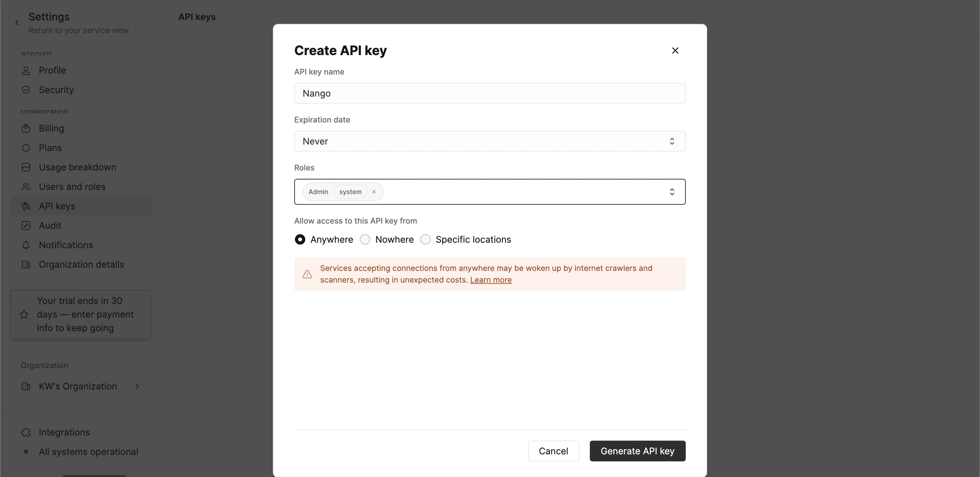Viewport: 980px width, 477px height.
Task: Remove the Admin role chip with x
Action: point(374,192)
